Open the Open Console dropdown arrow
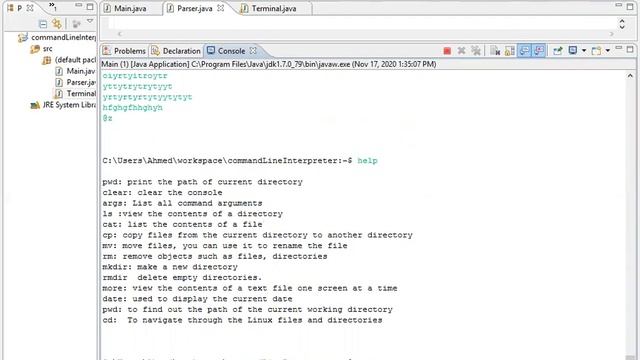 [608, 51]
